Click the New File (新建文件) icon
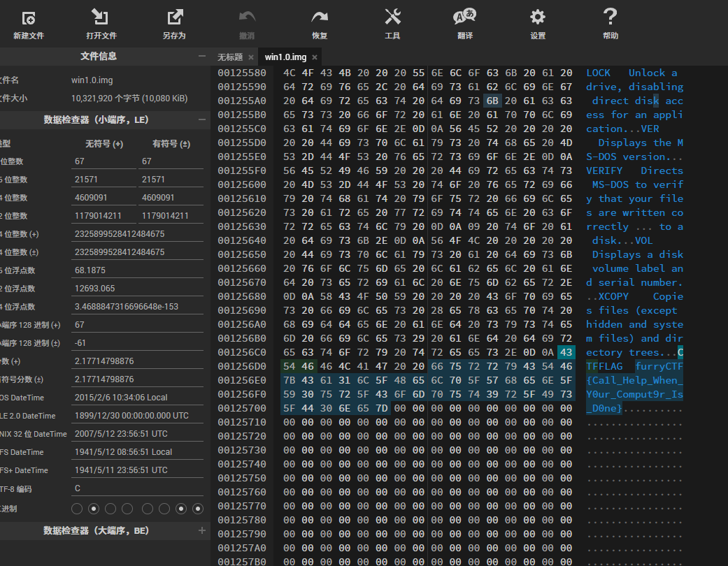728x566 pixels. click(x=29, y=18)
